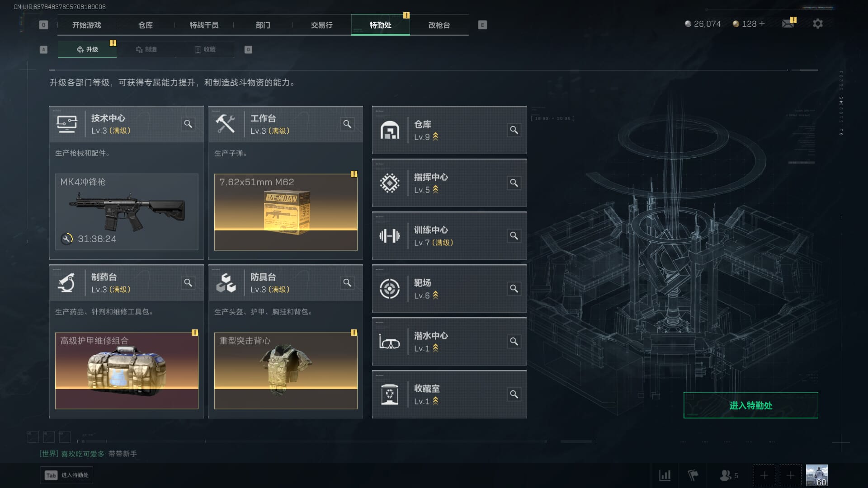This screenshot has width=868, height=488.
Task: Click magnifier on 技术中心 card
Action: (188, 124)
